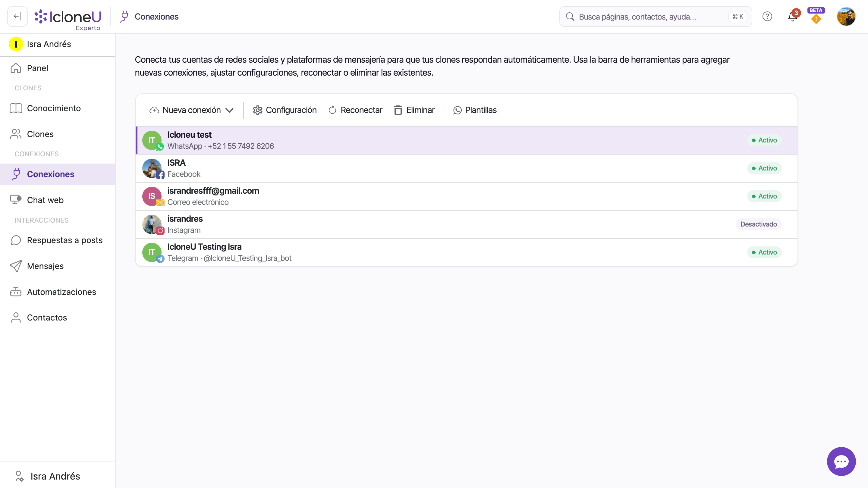Open Contactos in sidebar
The image size is (868, 488).
point(58,318)
